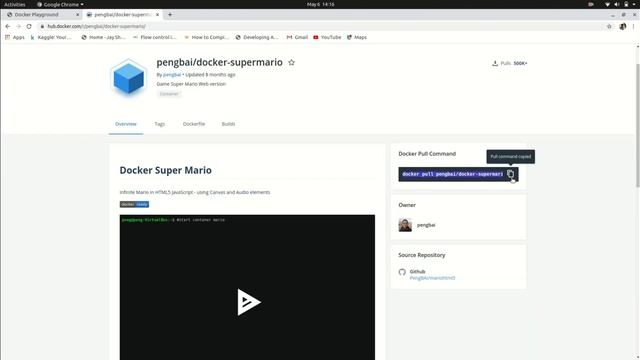
Task: Open the Kaggle bookmark
Action: pos(51,37)
